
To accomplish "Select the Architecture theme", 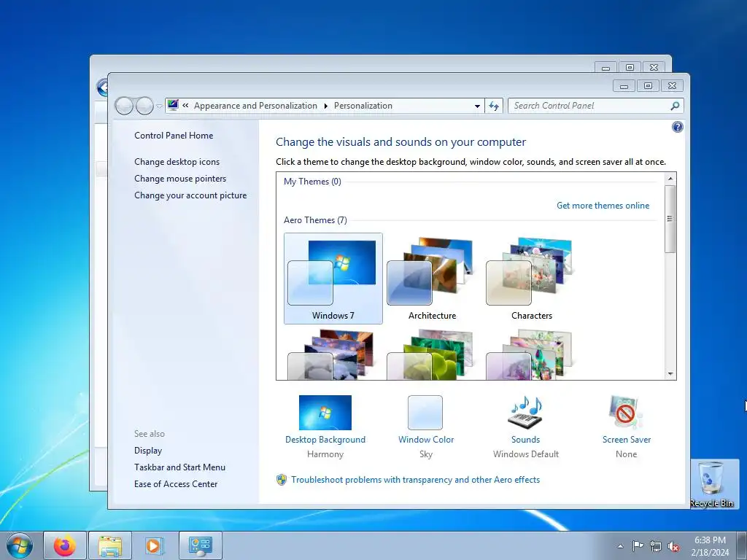I will coord(432,279).
